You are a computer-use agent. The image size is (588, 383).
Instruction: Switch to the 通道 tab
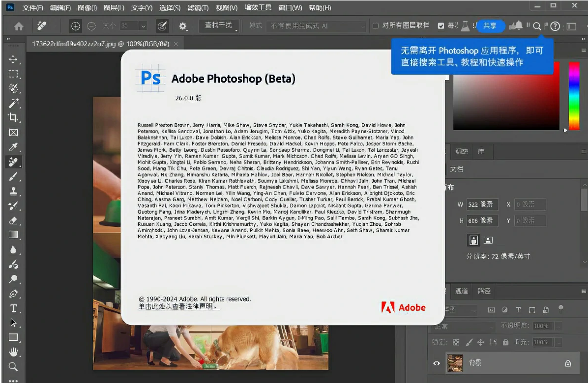pyautogui.click(x=462, y=291)
